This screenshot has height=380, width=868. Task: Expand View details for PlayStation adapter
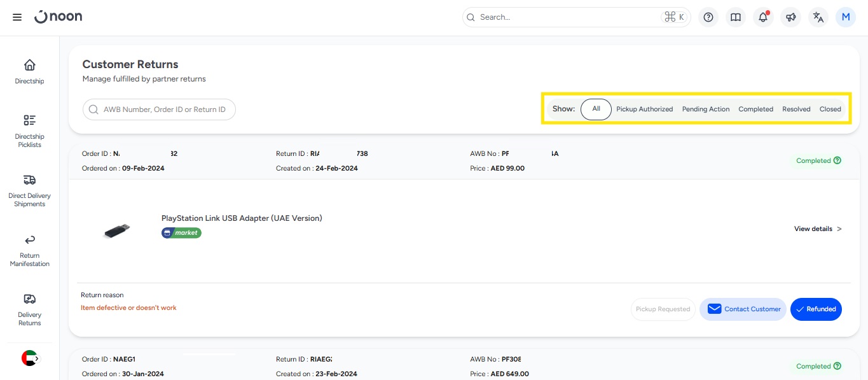818,229
